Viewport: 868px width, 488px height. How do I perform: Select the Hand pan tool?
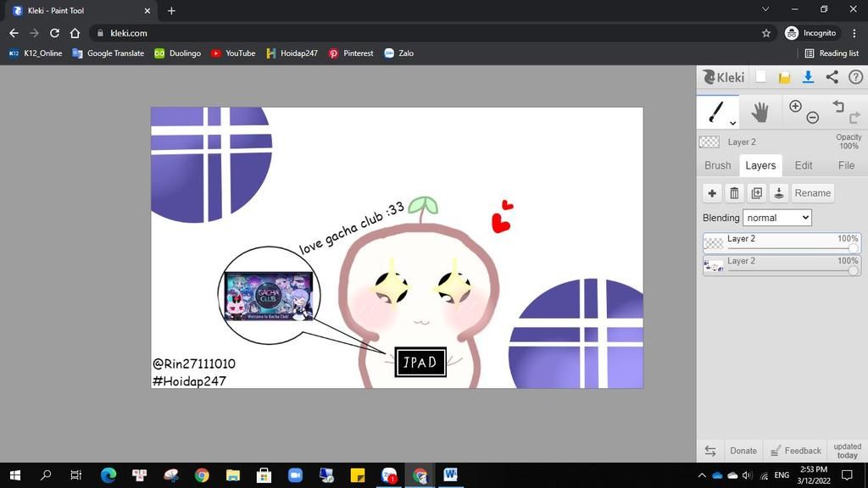pyautogui.click(x=760, y=112)
